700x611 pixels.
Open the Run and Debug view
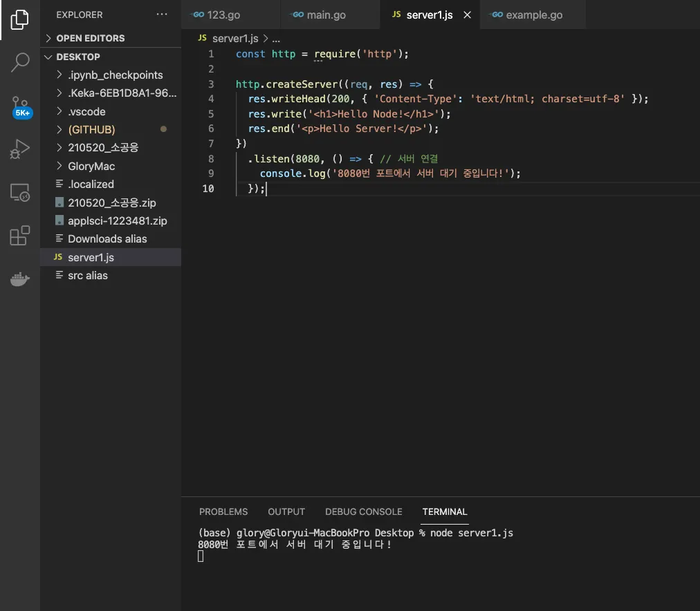(x=20, y=149)
